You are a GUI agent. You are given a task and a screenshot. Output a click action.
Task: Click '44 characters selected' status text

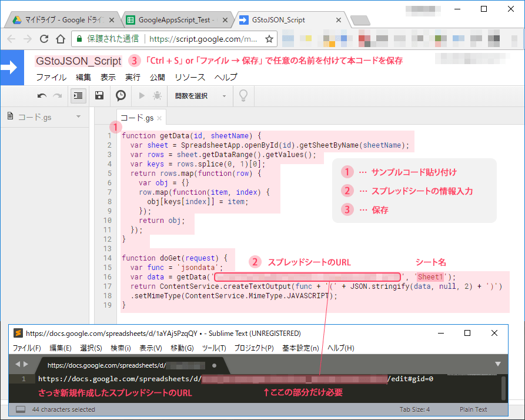(63, 409)
